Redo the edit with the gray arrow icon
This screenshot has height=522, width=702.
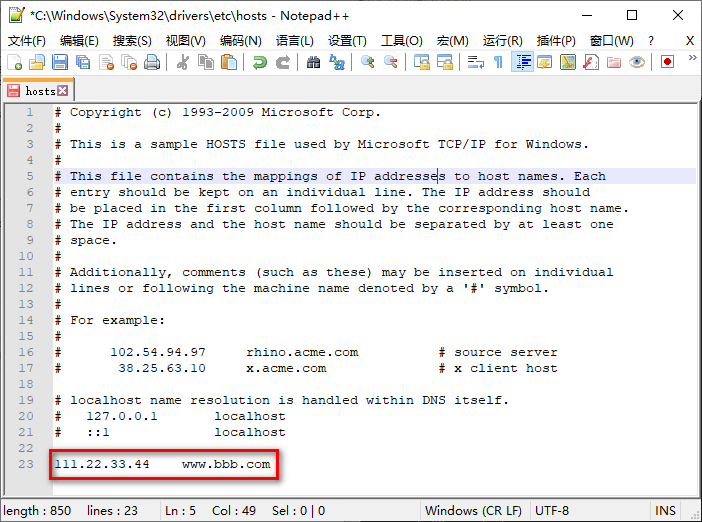click(283, 62)
